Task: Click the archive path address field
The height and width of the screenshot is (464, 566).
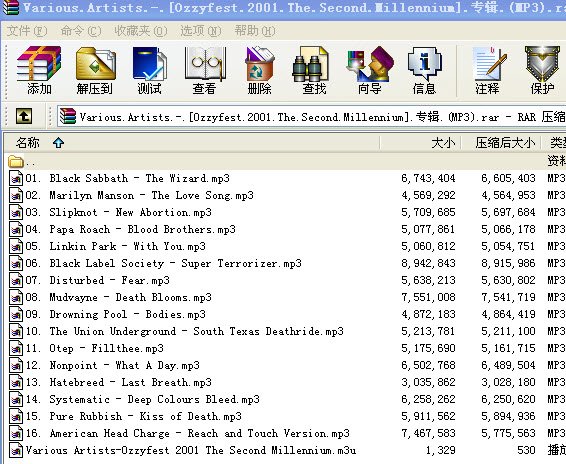Action: (311, 117)
